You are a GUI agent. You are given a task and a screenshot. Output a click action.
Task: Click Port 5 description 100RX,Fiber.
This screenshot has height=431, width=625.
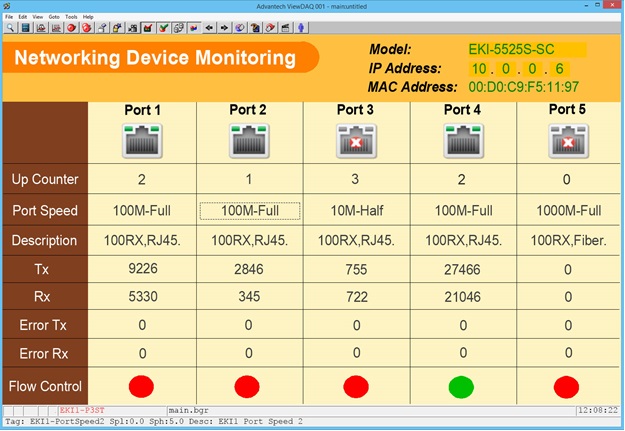pos(568,240)
